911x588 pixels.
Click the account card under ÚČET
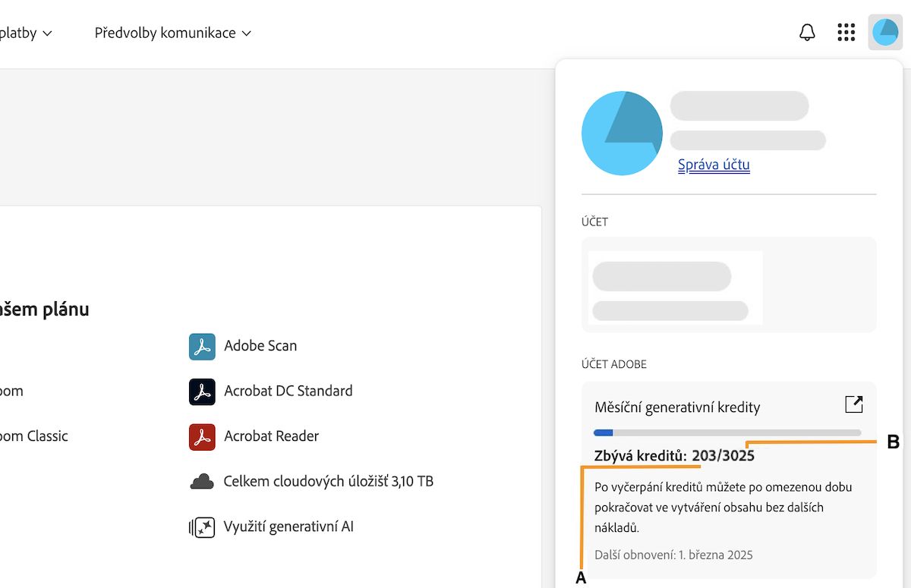tap(729, 285)
